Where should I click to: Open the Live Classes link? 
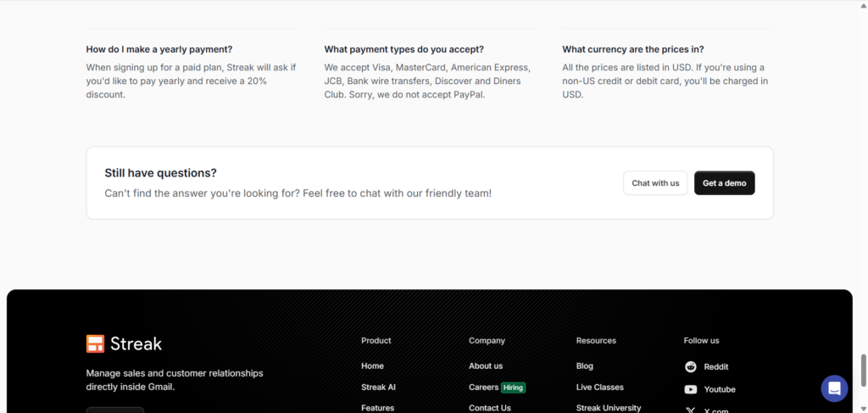(x=600, y=387)
